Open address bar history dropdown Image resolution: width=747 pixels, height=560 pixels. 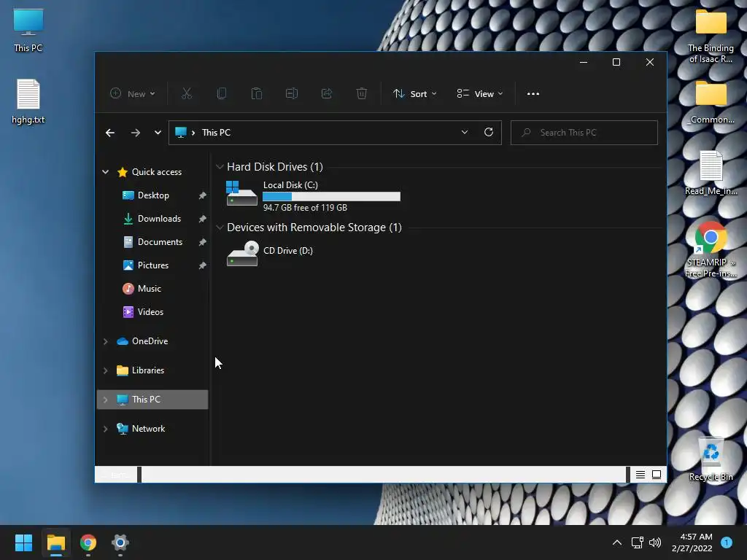465,133
